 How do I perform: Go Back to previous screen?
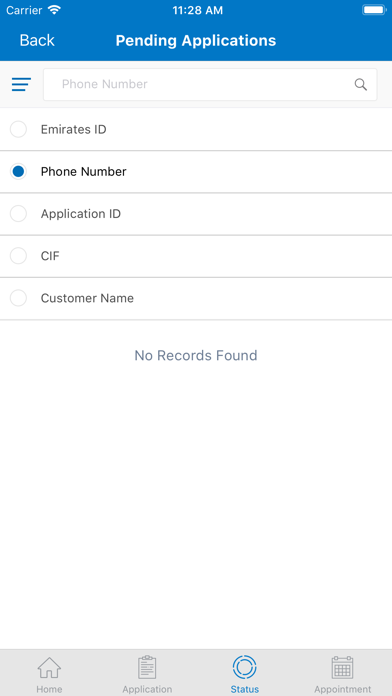point(37,40)
